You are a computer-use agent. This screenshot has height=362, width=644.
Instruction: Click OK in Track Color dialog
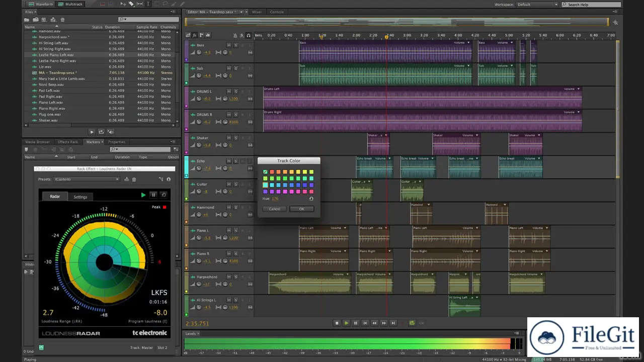[301, 209]
